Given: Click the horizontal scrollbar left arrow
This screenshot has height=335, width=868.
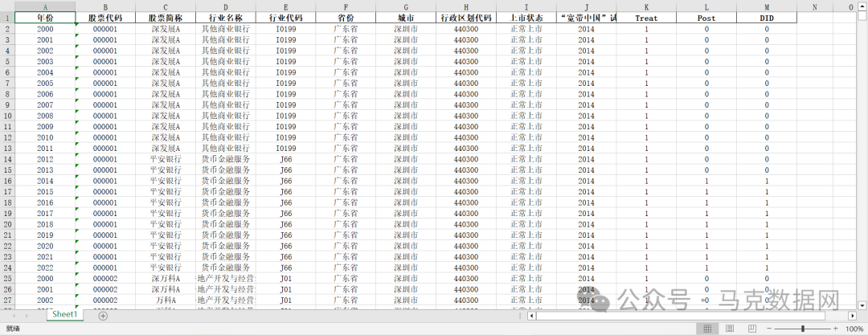Looking at the screenshot, I should click(532, 316).
